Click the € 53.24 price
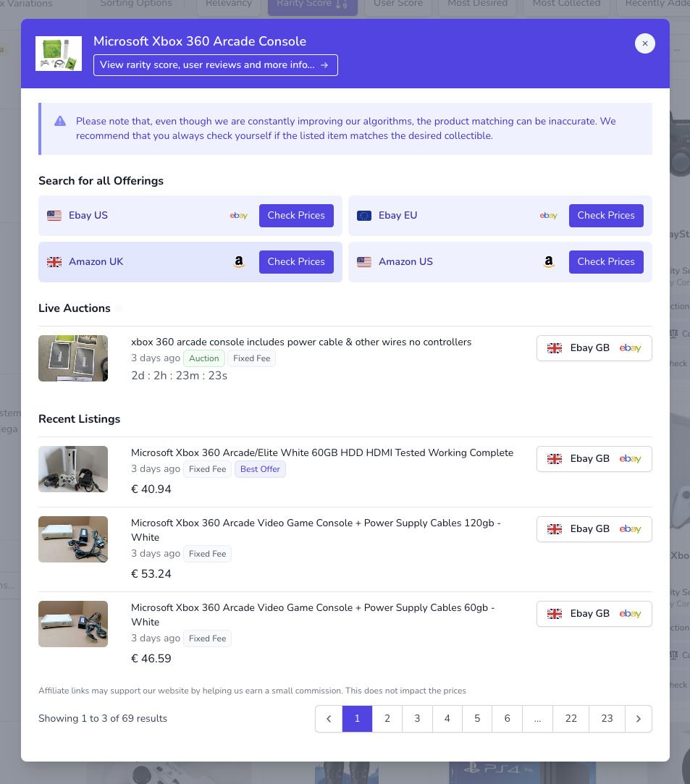 151,574
